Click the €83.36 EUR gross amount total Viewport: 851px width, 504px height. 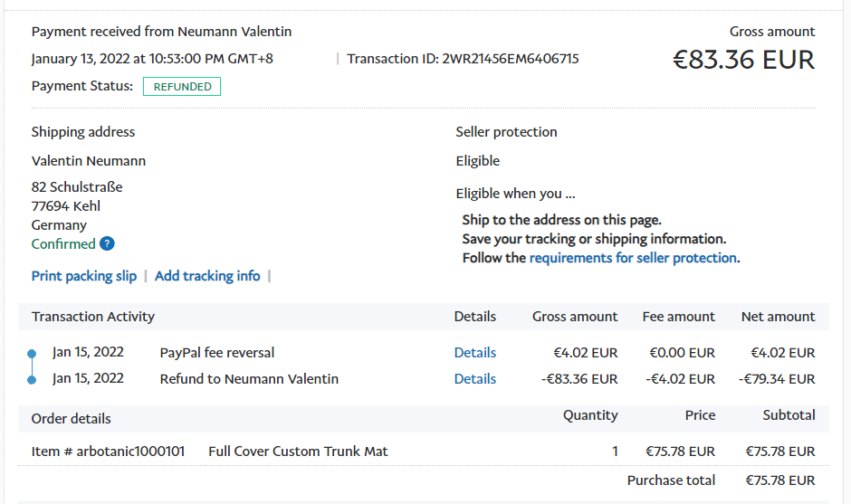click(743, 60)
